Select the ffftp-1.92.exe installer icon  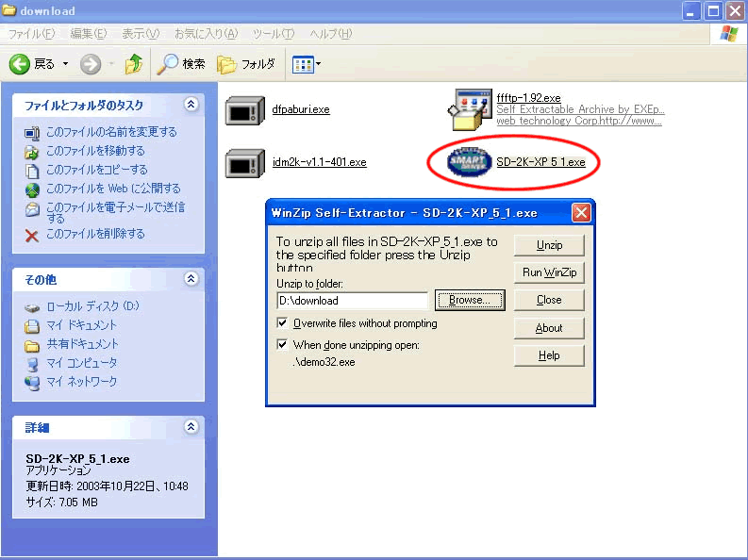click(x=470, y=109)
